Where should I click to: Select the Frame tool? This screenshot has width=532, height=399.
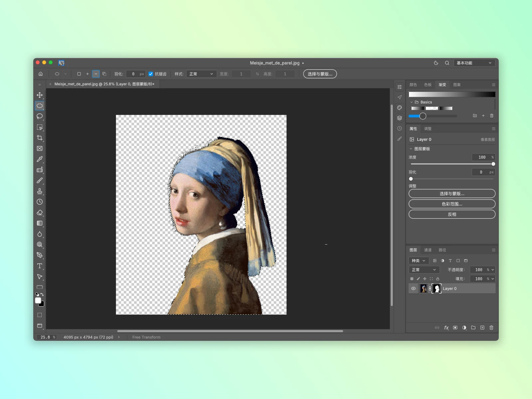click(x=40, y=149)
